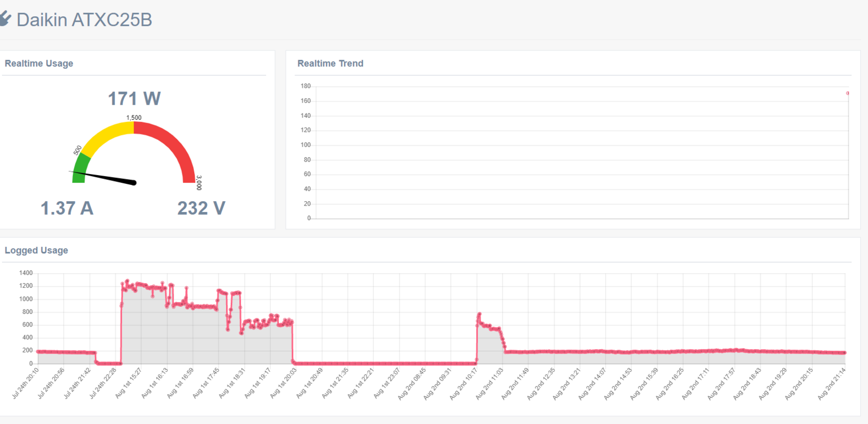Click the Aug 2nd 12:35 time label
Viewport: 868px width, 424px height.
(541, 384)
